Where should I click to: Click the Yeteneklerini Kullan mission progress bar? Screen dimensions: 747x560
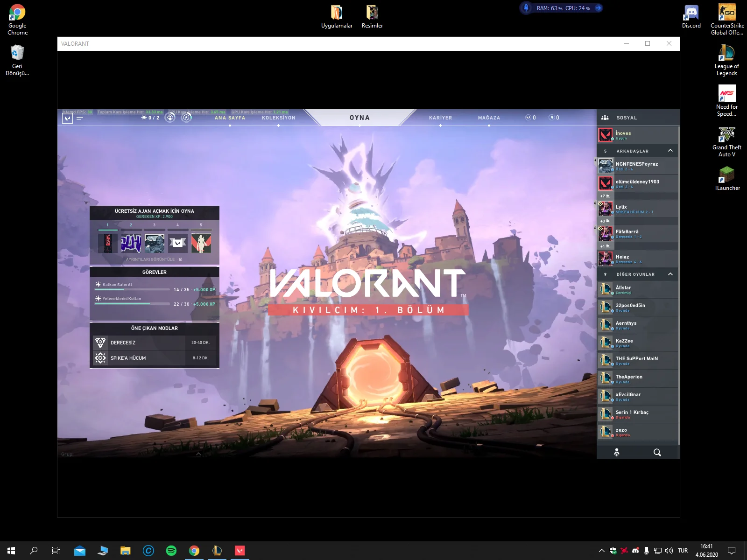pos(132,304)
